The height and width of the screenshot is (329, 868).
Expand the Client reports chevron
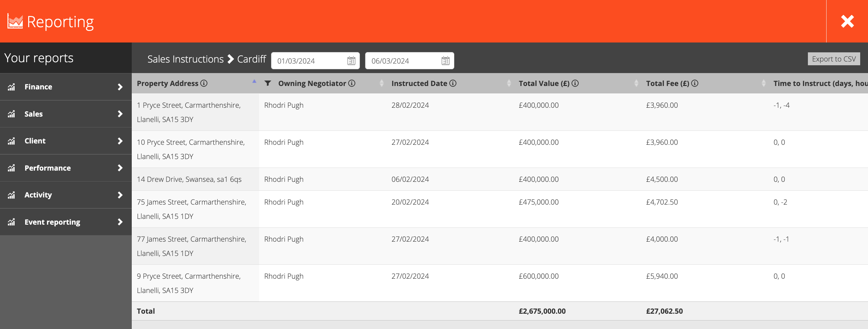(120, 141)
